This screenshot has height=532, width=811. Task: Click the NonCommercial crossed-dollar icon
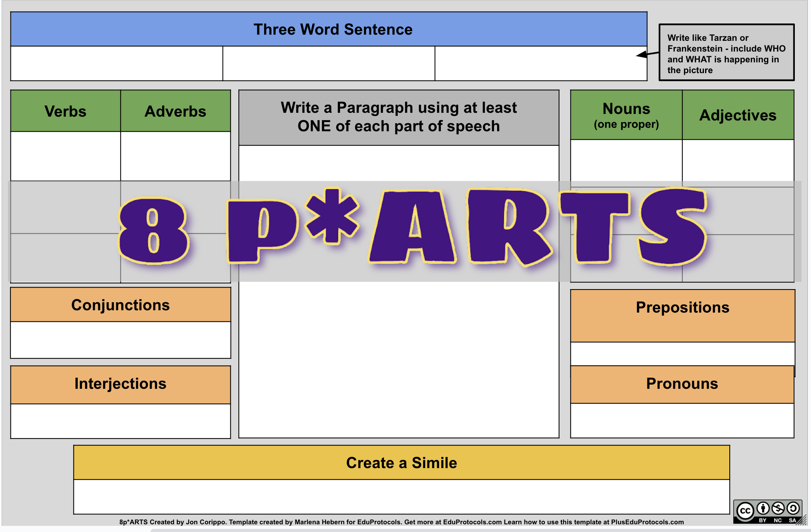[x=778, y=509]
